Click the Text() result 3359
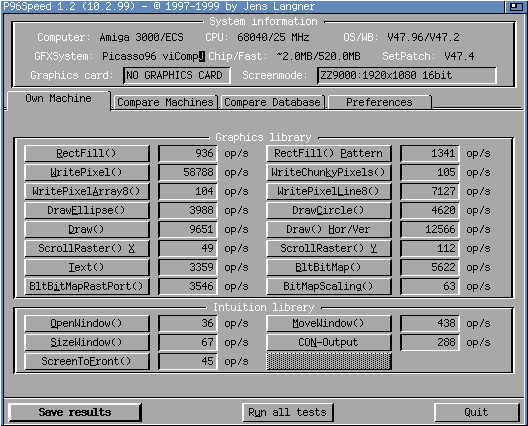The height and width of the screenshot is (426, 528). click(188, 267)
